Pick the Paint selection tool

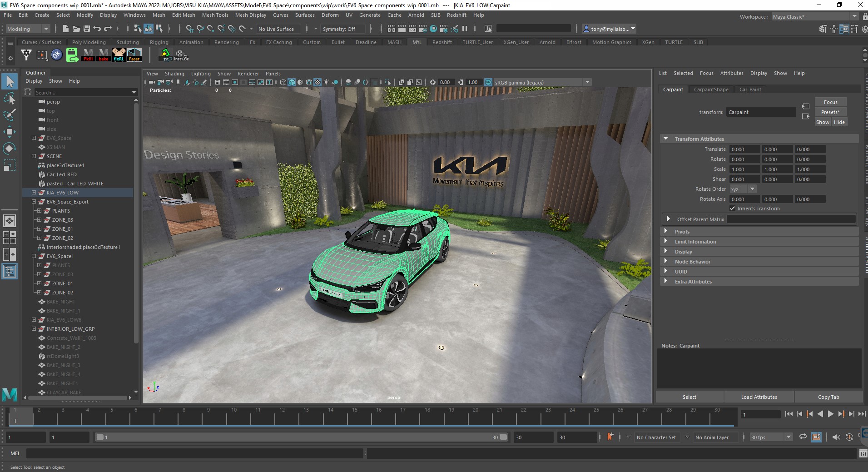[x=10, y=115]
